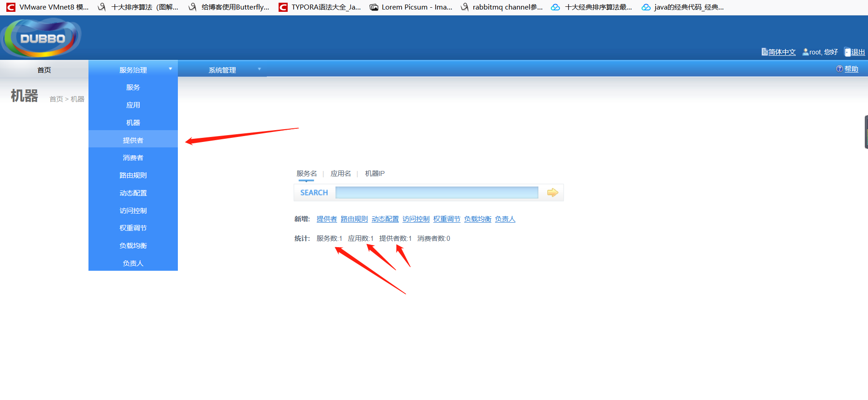
Task: Click the 应用数:1 statistic
Action: (361, 239)
